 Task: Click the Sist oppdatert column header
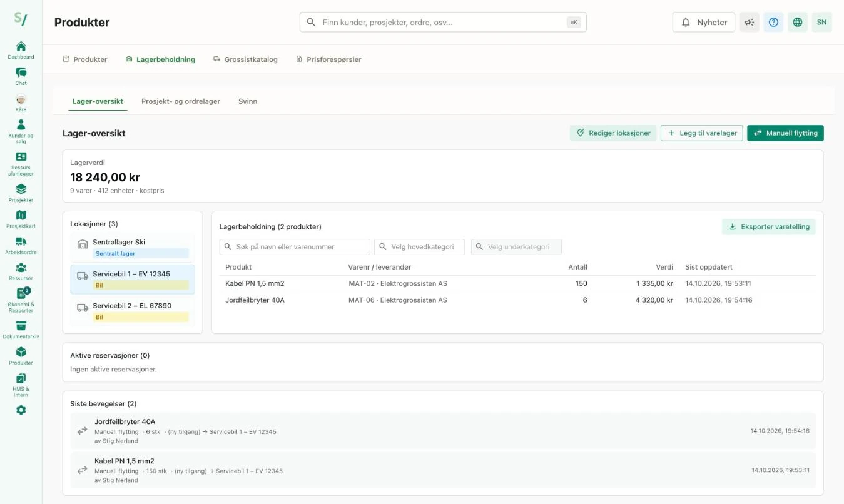click(x=709, y=267)
